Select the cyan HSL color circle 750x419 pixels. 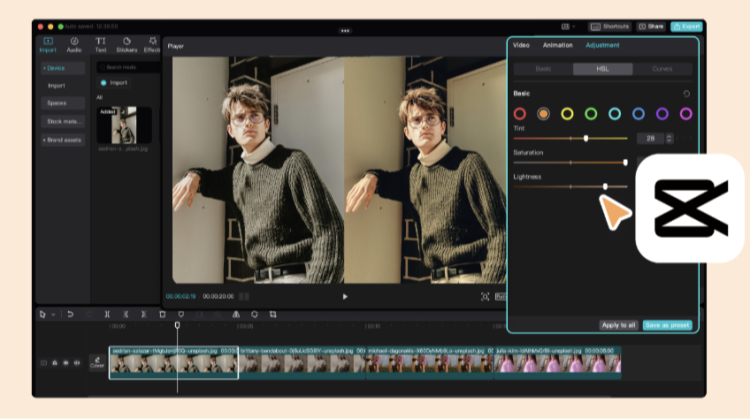tap(615, 114)
